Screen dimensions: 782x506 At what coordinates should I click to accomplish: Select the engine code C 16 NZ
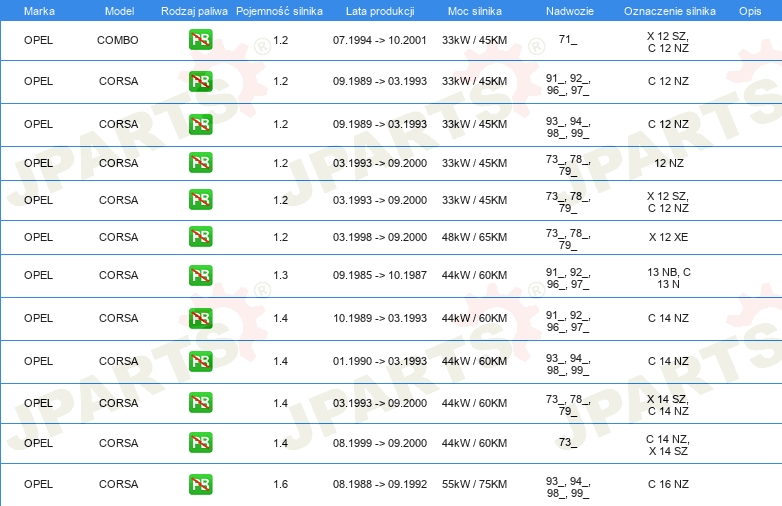(x=668, y=484)
